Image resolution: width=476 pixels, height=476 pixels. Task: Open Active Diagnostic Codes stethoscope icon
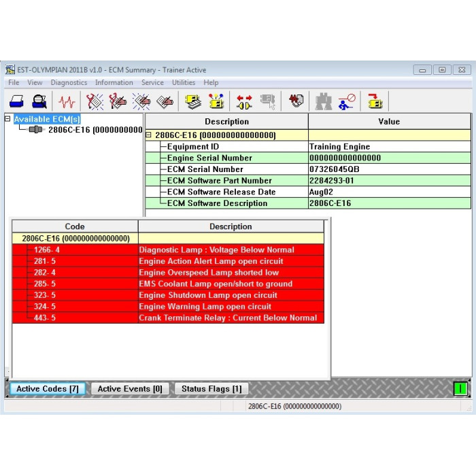click(x=95, y=101)
